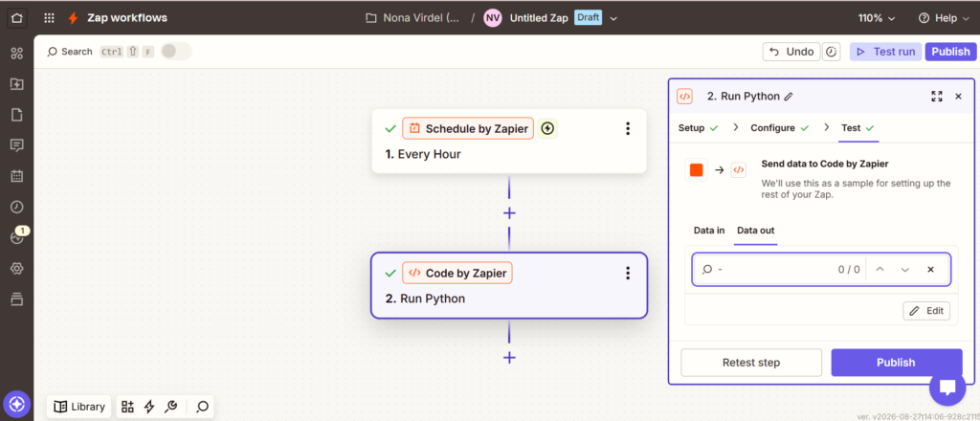Open the Library panel

tap(79, 407)
